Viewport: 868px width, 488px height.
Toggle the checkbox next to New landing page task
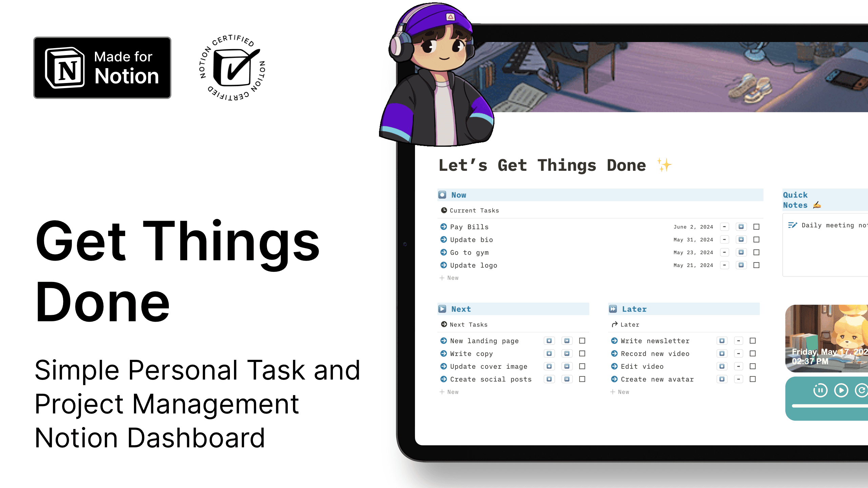(x=583, y=340)
